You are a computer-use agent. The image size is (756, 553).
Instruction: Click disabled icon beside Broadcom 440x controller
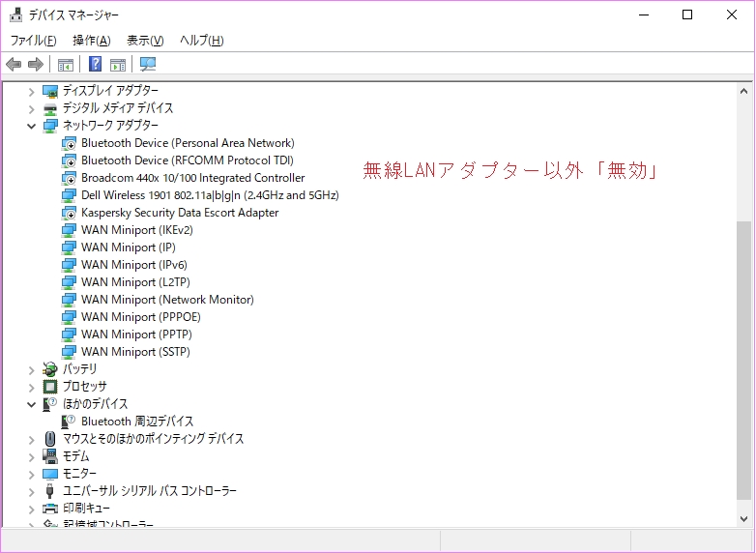coord(69,178)
